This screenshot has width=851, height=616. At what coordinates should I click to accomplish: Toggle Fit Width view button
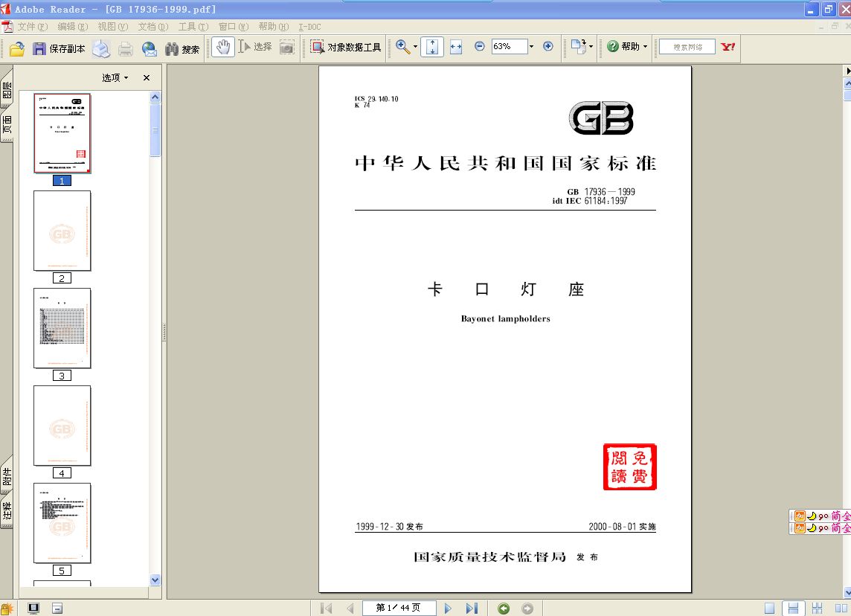tap(456, 47)
